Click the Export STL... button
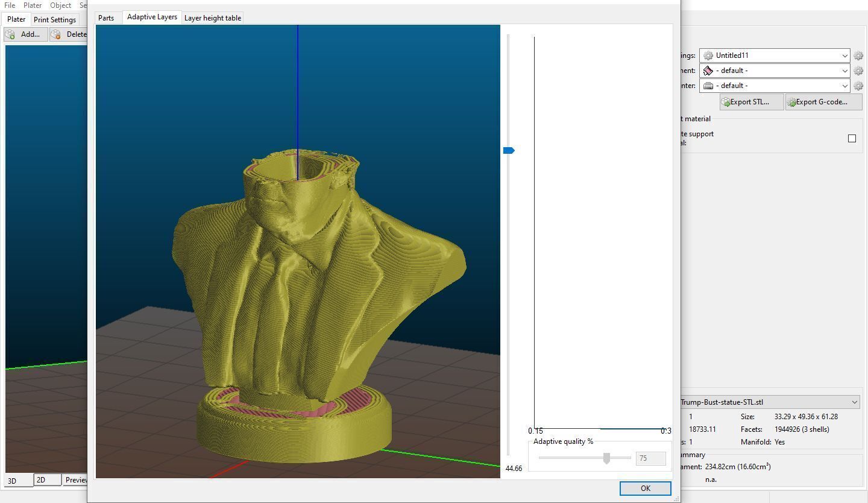 [752, 102]
